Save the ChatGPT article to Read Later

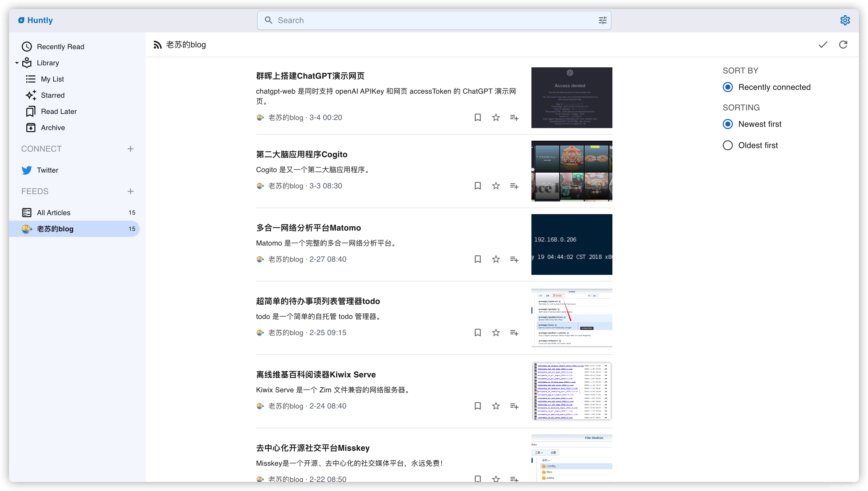coord(477,117)
